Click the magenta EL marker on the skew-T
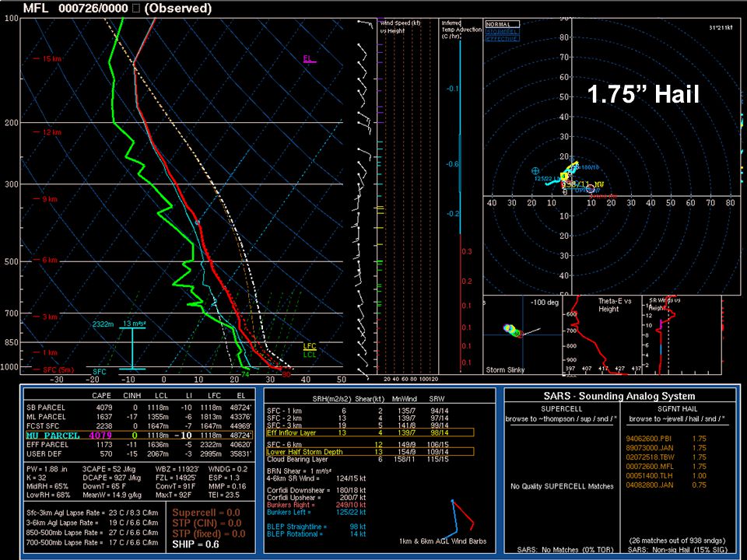 pyautogui.click(x=308, y=59)
